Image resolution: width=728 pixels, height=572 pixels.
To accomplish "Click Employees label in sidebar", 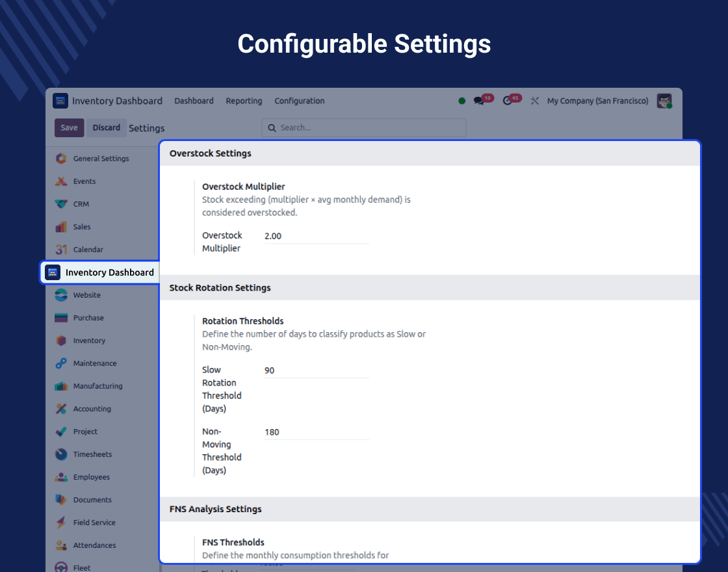I will (92, 477).
